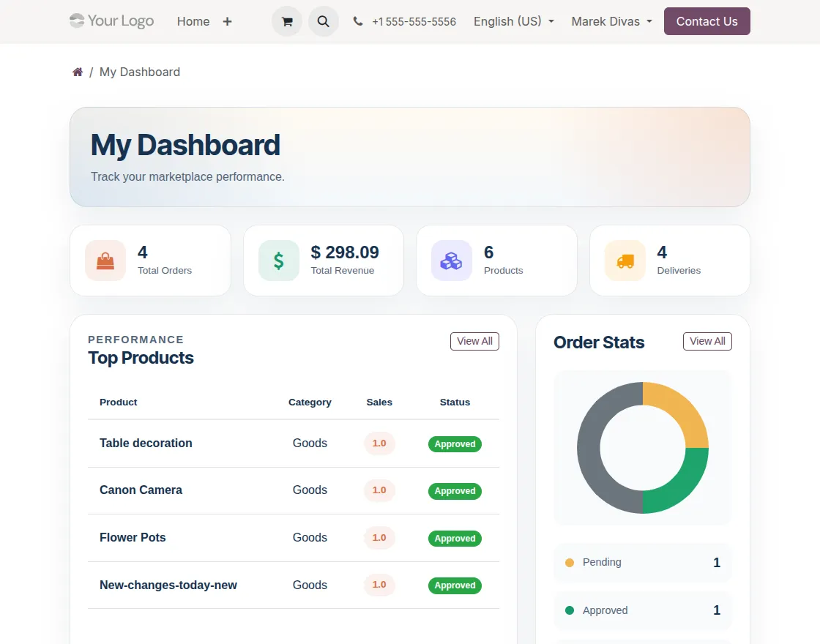Click the grey segment of donut chart
Image resolution: width=820 pixels, height=644 pixels.
coord(589,448)
